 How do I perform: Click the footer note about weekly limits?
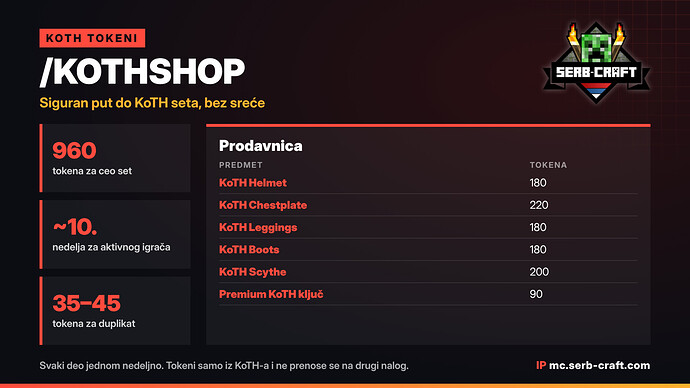[x=224, y=366]
